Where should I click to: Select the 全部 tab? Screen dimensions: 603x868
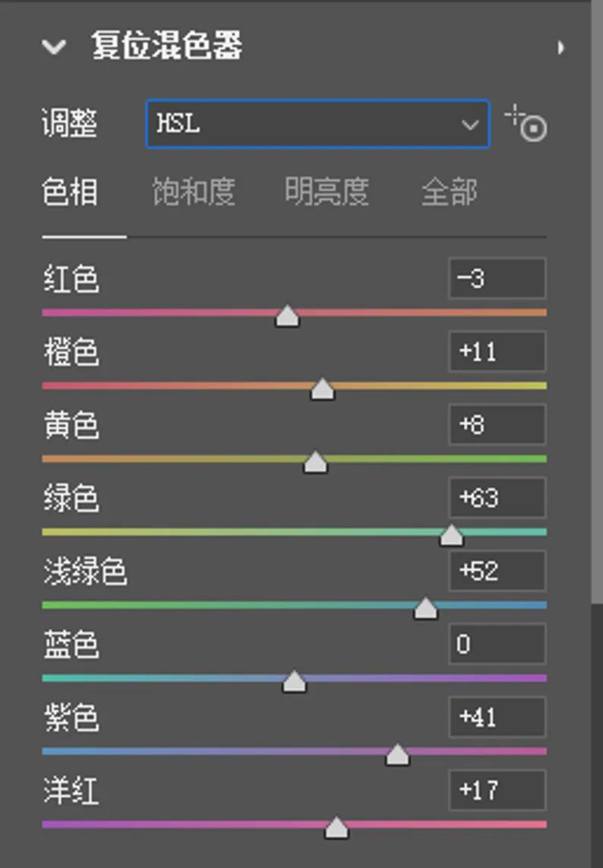[x=449, y=192]
